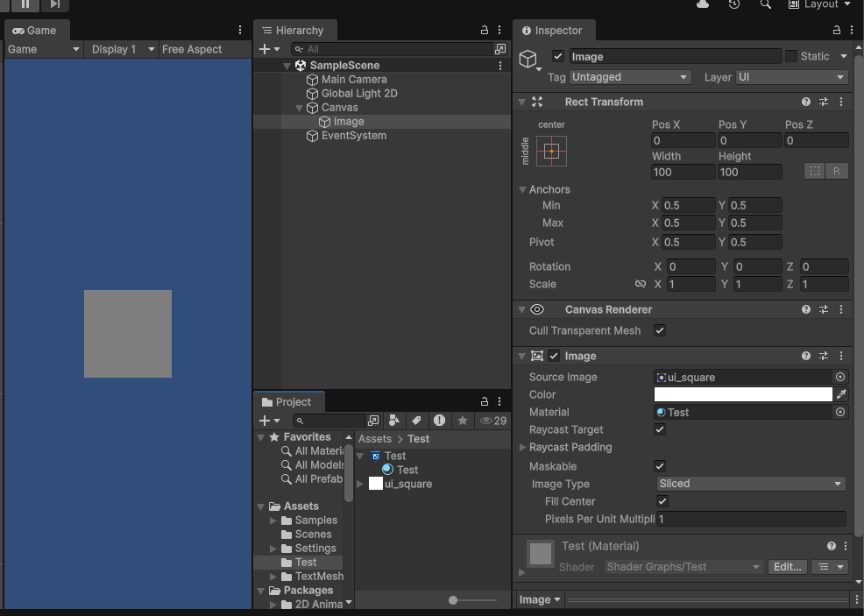Toggle the Image GameObject active checkbox

pos(557,56)
